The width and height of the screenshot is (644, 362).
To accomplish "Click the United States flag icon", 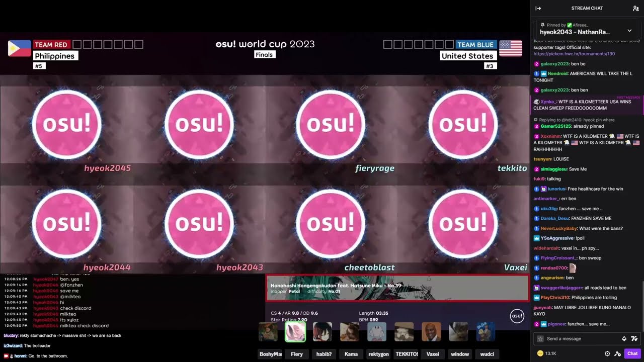I will click(510, 48).
